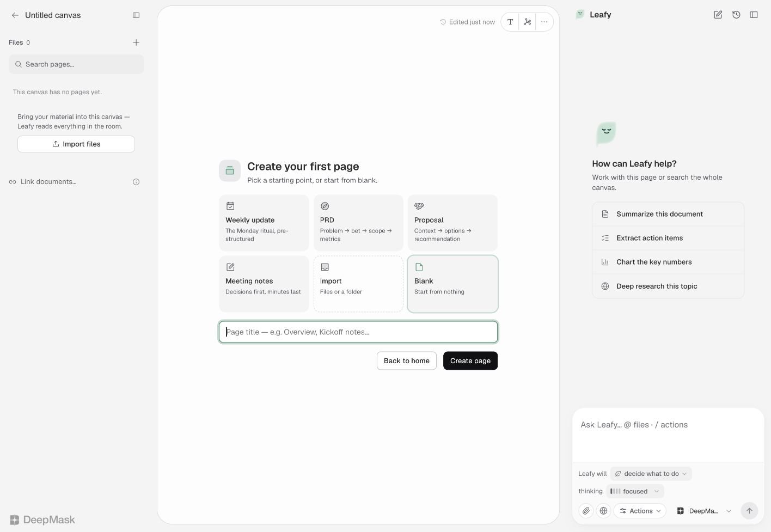Select 'Summarize this document' suggestion
The image size is (771, 532).
(x=668, y=214)
